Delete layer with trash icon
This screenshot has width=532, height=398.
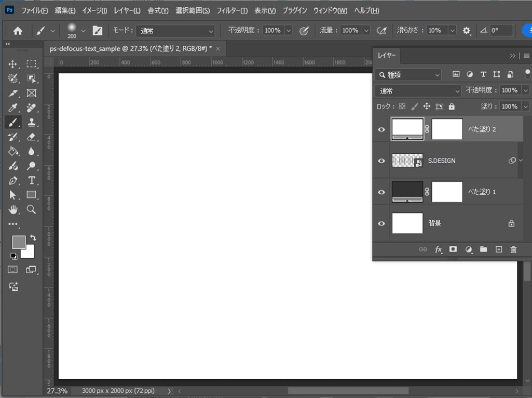pyautogui.click(x=513, y=249)
